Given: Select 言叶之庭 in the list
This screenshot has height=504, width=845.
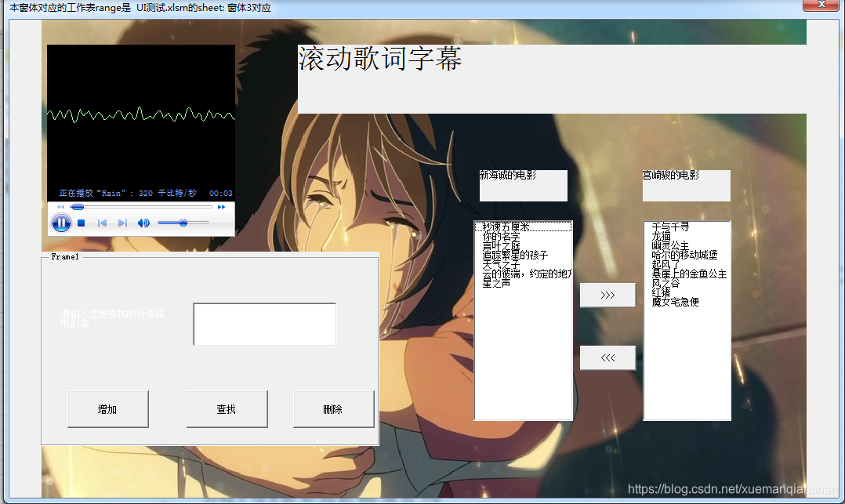Looking at the screenshot, I should [523, 245].
